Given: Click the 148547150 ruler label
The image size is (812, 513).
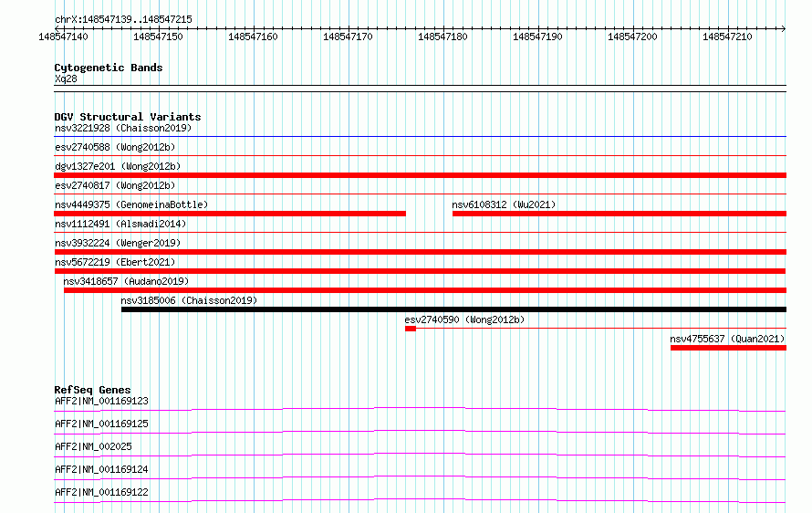Looking at the screenshot, I should pyautogui.click(x=158, y=37).
